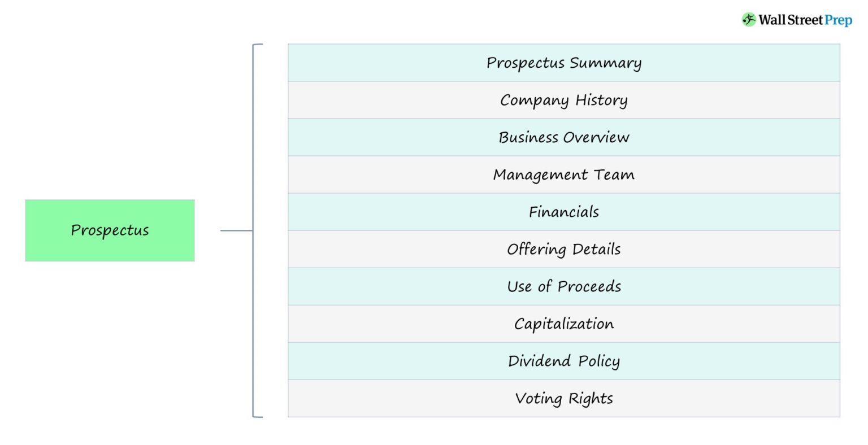Click the word "Policy" in the table
Image resolution: width=868 pixels, height=445 pixels.
[599, 361]
